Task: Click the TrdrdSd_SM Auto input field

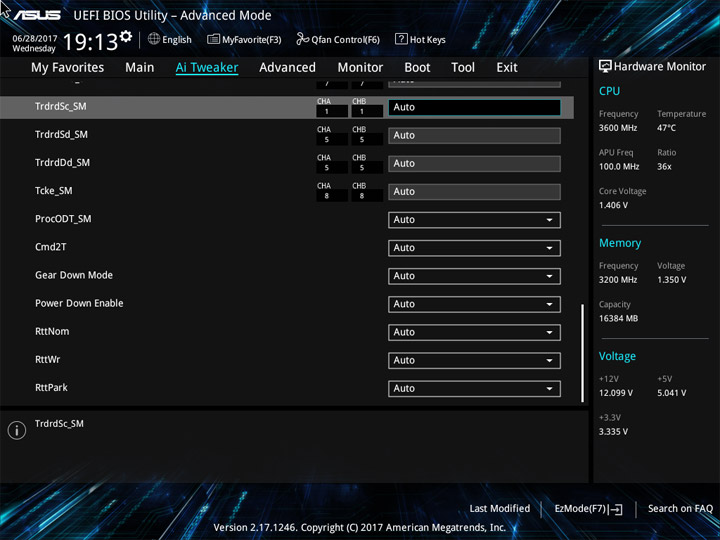Action: (x=474, y=135)
